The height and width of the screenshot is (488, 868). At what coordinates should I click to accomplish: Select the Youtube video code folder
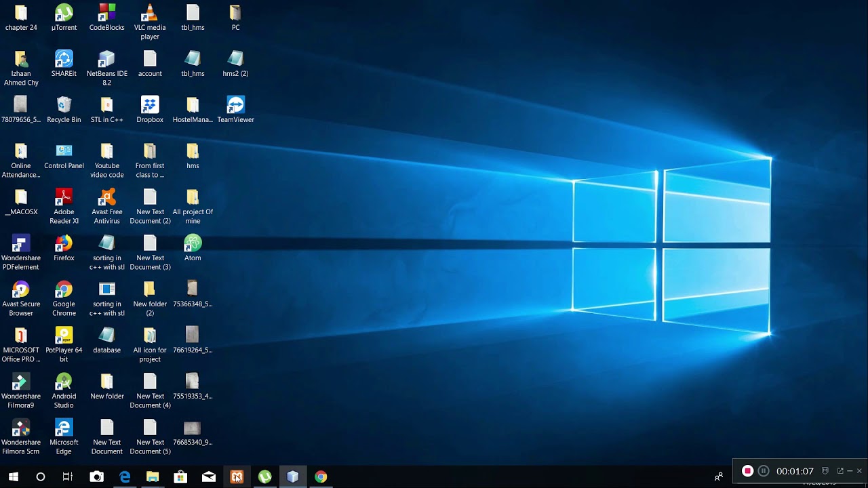106,160
